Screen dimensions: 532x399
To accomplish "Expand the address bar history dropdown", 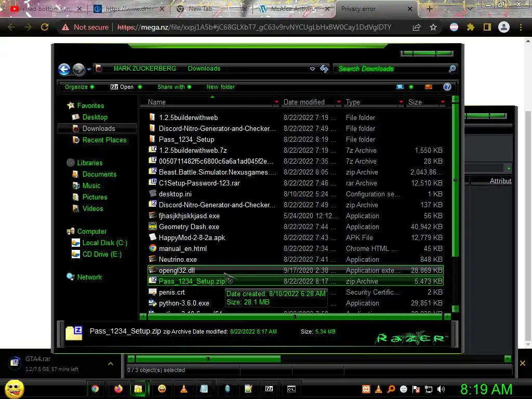I will [x=312, y=69].
